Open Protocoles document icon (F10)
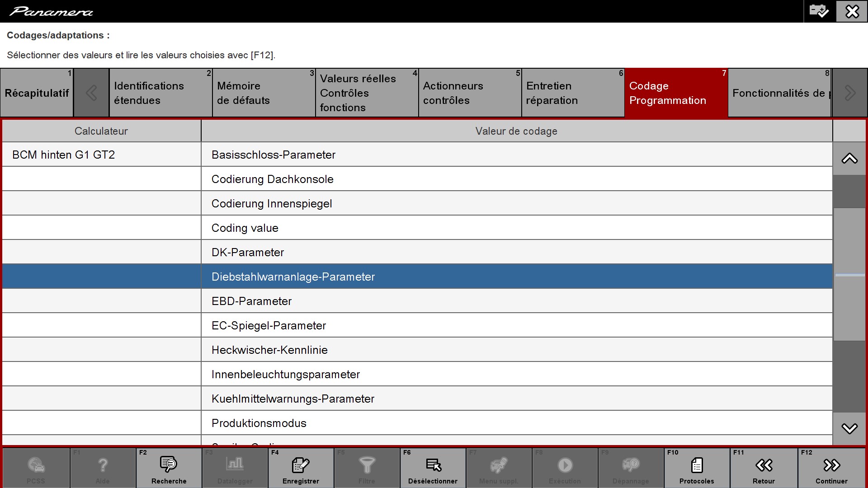 click(697, 468)
